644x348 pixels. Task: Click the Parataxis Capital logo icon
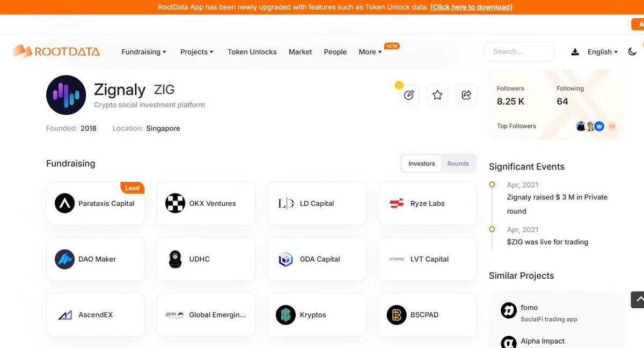click(x=65, y=203)
